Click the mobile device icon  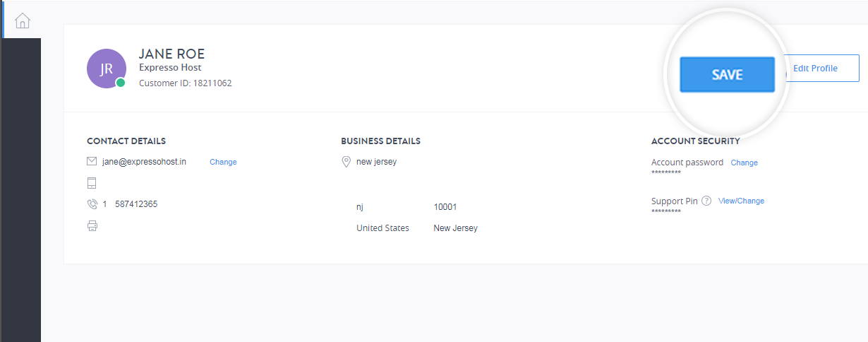coord(92,183)
